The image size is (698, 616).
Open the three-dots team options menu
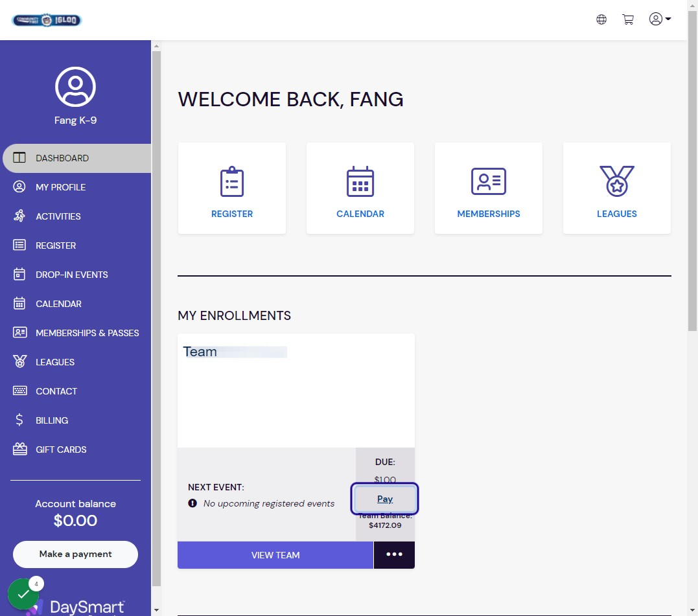point(394,555)
